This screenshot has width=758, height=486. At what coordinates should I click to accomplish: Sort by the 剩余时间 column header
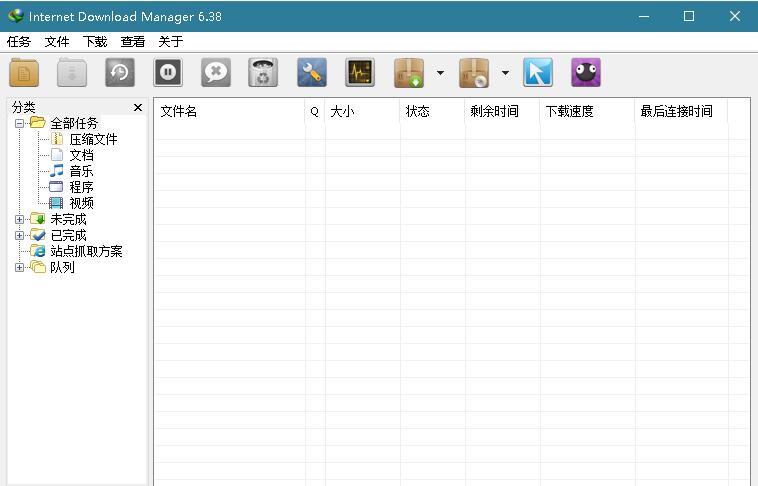pos(502,112)
